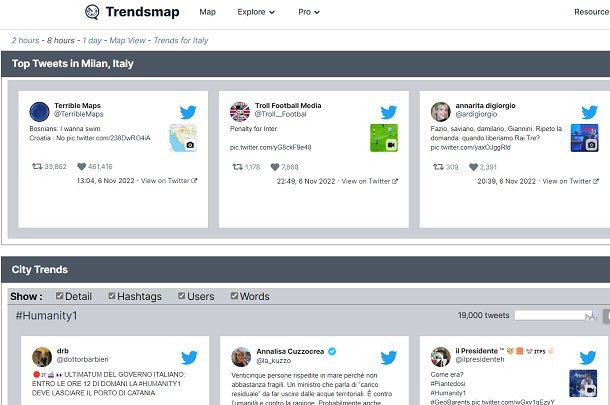610x405 pixels.
Task: Open the @ilpresidenteh handle
Action: point(480,359)
